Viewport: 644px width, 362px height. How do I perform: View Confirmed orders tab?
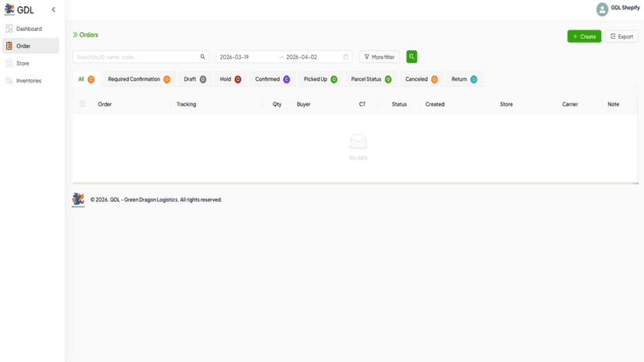click(x=272, y=79)
